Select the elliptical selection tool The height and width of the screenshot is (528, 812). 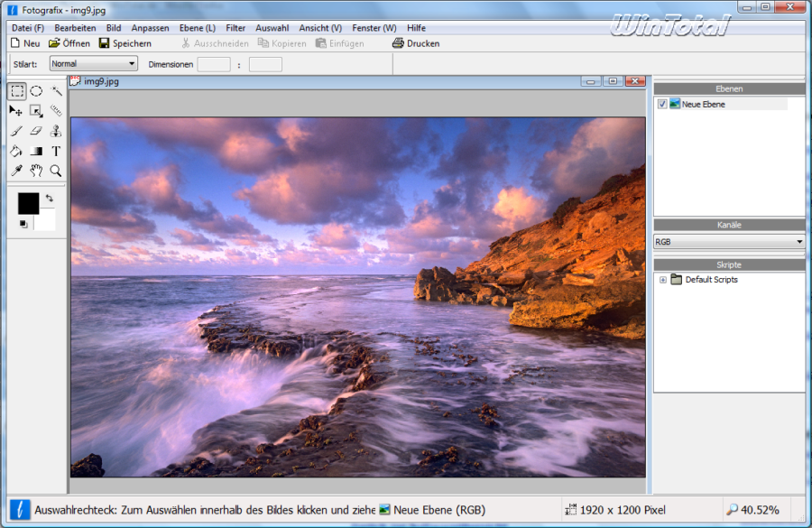(x=36, y=91)
